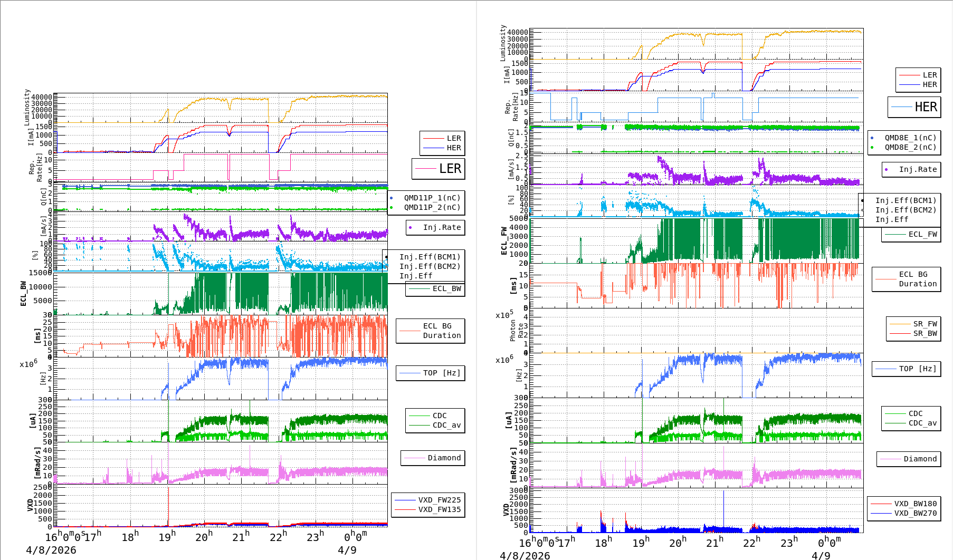
Task: Click the SR_BW red line sample
Action: click(x=900, y=333)
